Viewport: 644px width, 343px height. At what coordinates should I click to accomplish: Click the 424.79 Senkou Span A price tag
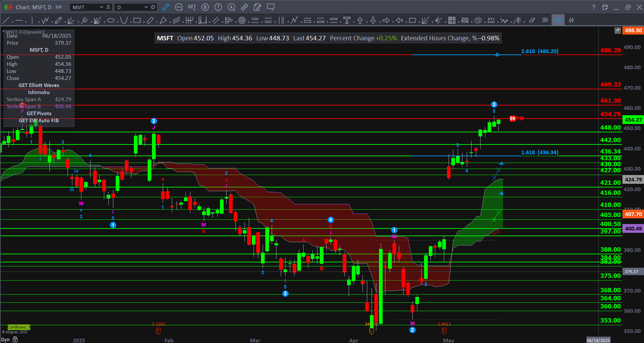[633, 179]
